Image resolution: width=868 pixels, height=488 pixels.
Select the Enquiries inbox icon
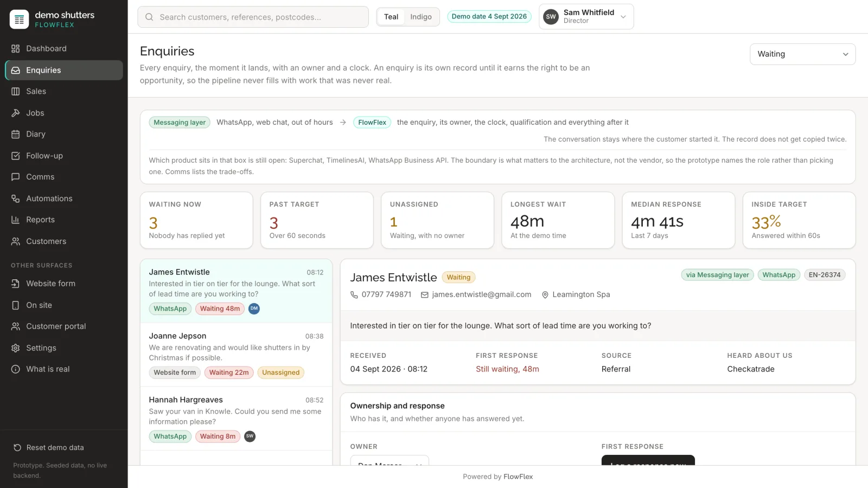pyautogui.click(x=16, y=70)
